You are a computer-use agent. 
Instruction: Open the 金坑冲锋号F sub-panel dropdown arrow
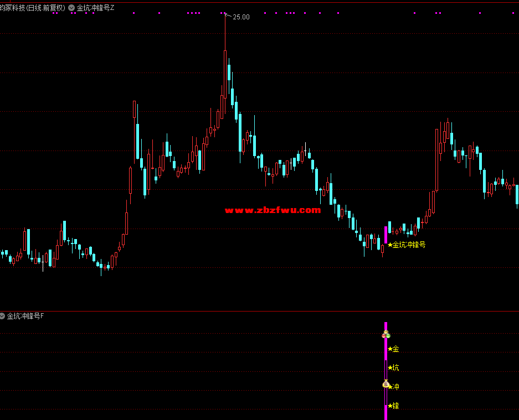click(x=3, y=316)
